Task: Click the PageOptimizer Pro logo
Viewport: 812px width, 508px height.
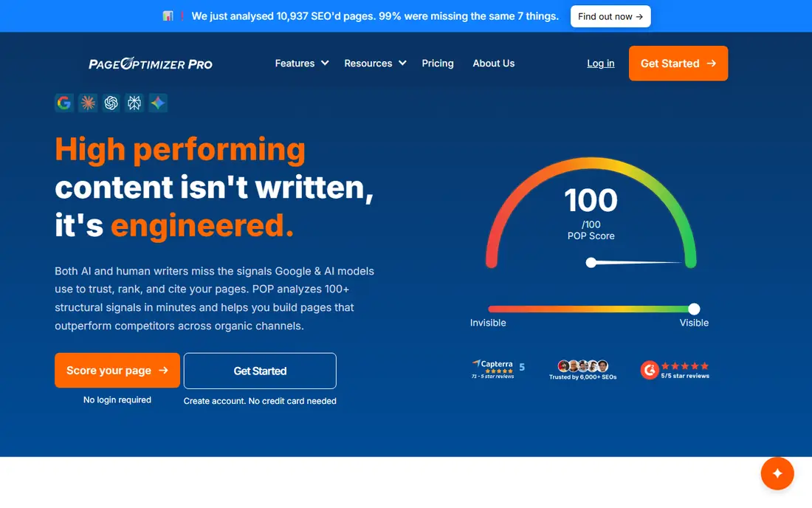Action: click(151, 63)
